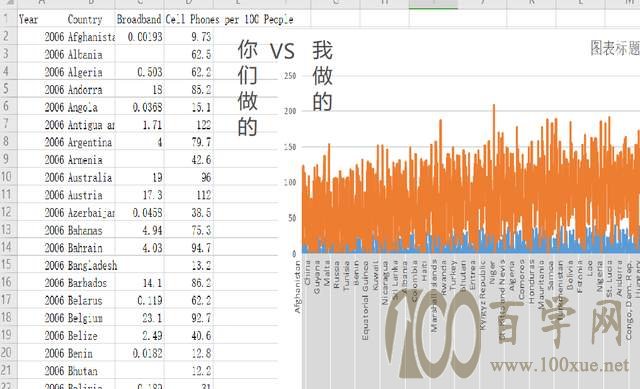Select cell phone value 9.73 for Afghanistan

coord(189,37)
